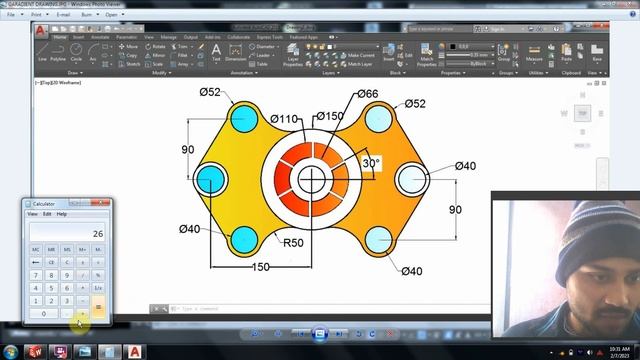Click the Fillet tool
The height and width of the screenshot is (360, 640).
point(180,55)
